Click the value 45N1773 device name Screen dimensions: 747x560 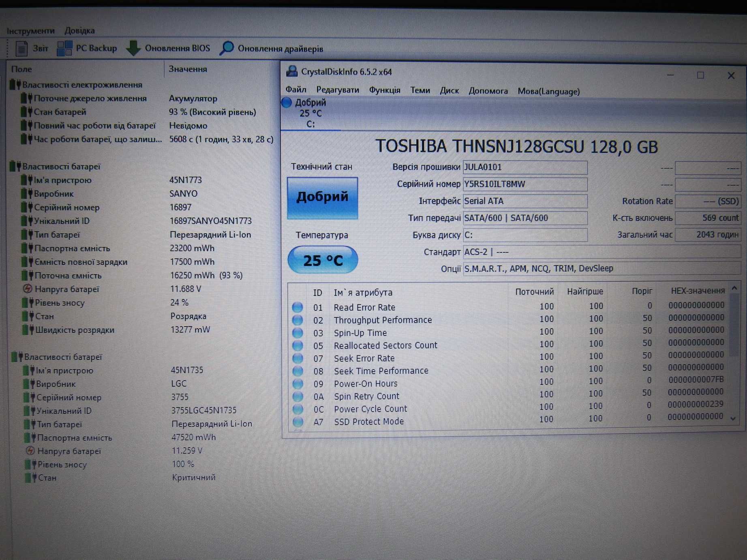(x=186, y=180)
